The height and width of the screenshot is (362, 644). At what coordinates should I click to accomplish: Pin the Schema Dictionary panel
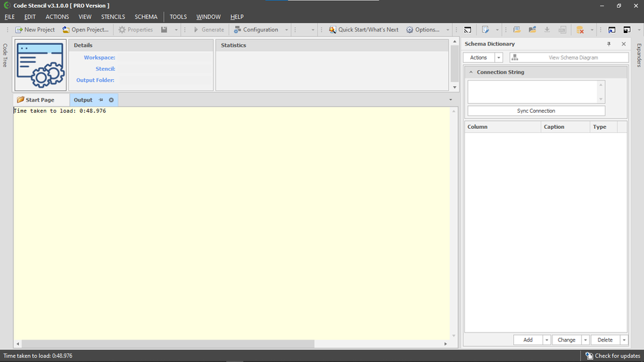pyautogui.click(x=608, y=44)
